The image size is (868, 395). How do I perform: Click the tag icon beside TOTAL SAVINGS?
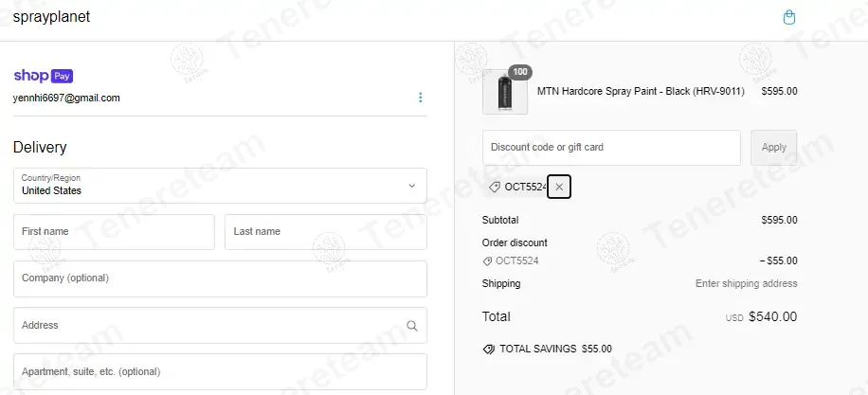(488, 349)
